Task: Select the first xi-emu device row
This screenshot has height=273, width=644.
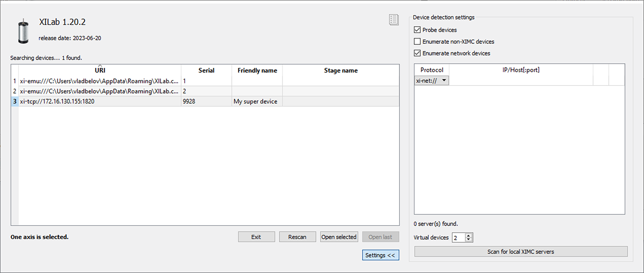Action: click(x=97, y=81)
